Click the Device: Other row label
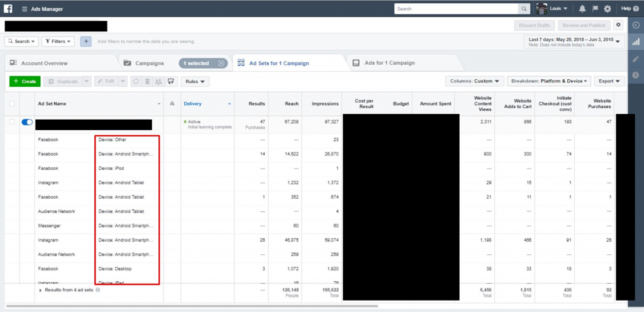This screenshot has height=312, width=644. point(112,140)
